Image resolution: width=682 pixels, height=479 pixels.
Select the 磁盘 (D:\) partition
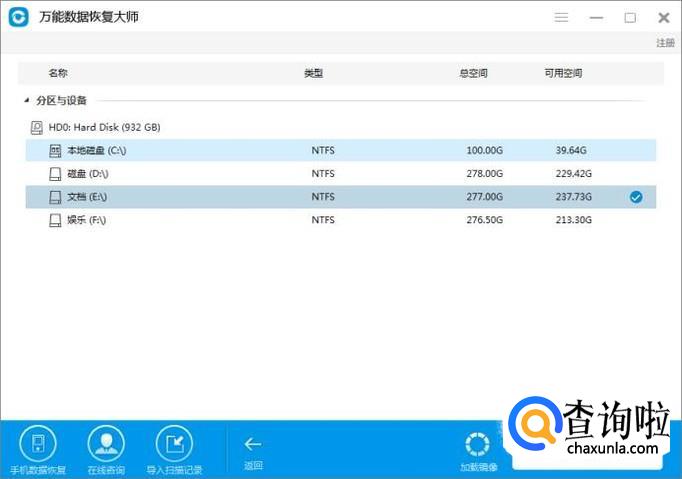pos(341,174)
